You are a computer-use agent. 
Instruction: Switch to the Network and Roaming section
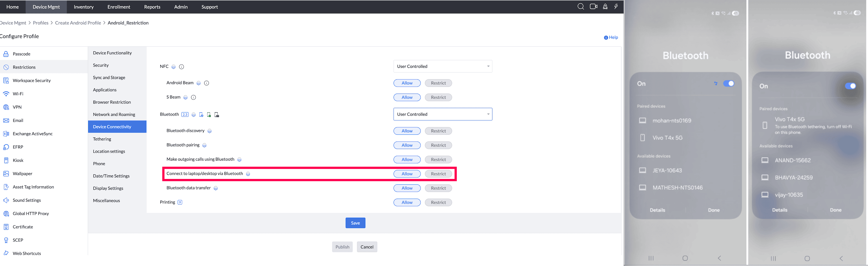coord(114,114)
